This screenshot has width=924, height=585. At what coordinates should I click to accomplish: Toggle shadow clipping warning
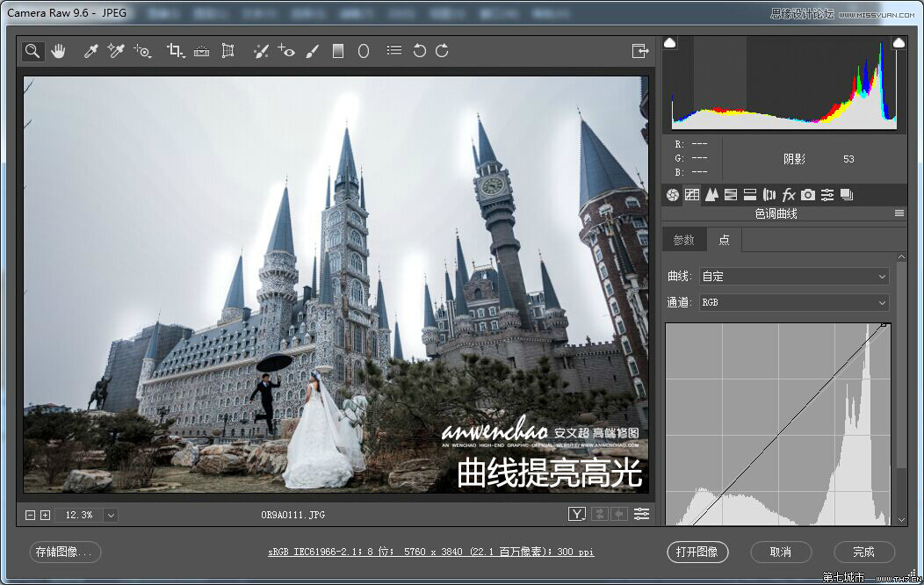(670, 43)
